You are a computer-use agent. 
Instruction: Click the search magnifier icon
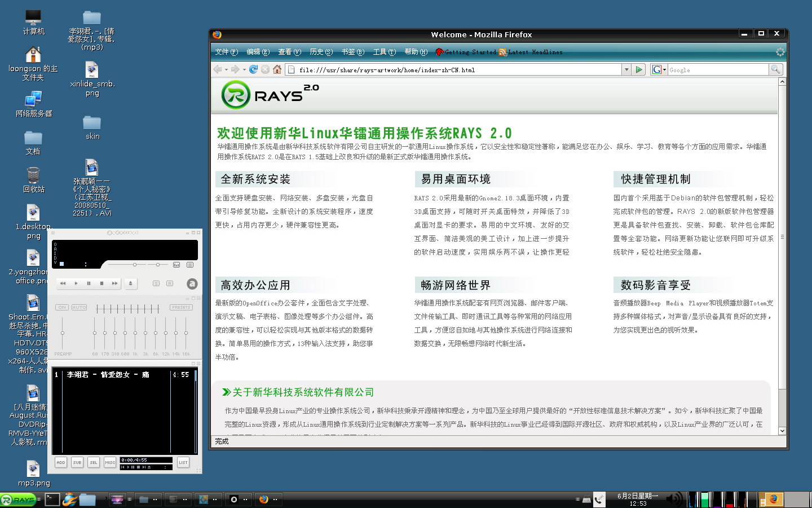click(x=776, y=69)
